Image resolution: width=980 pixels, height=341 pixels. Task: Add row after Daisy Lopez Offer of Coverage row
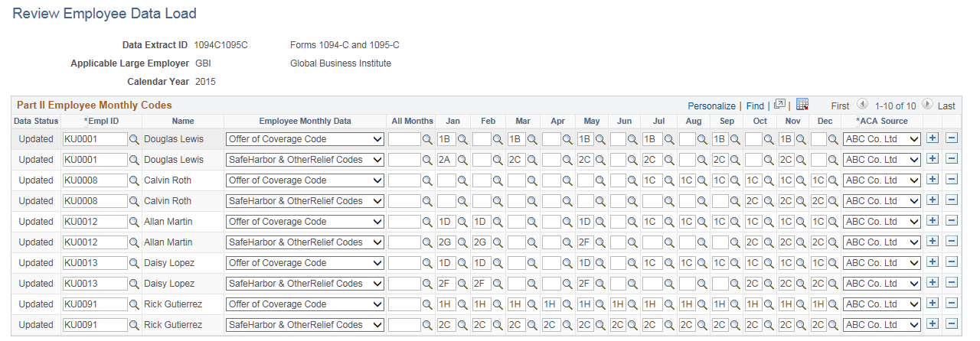932,262
